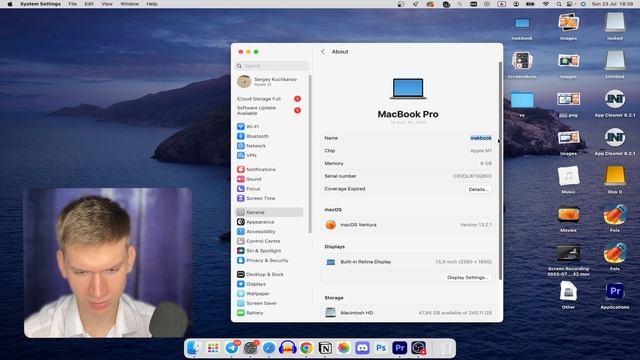The width and height of the screenshot is (640, 360).
Task: Open Sound settings pane
Action: [249, 179]
